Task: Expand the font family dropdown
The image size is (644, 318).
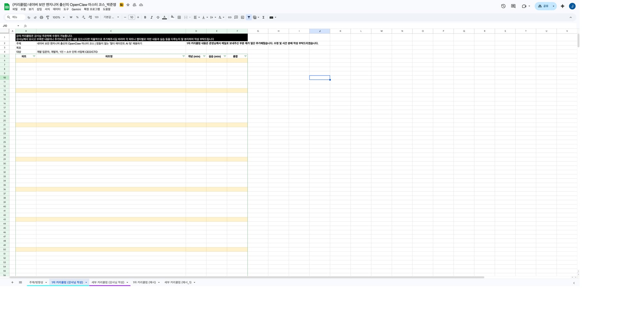Action: click(111, 17)
